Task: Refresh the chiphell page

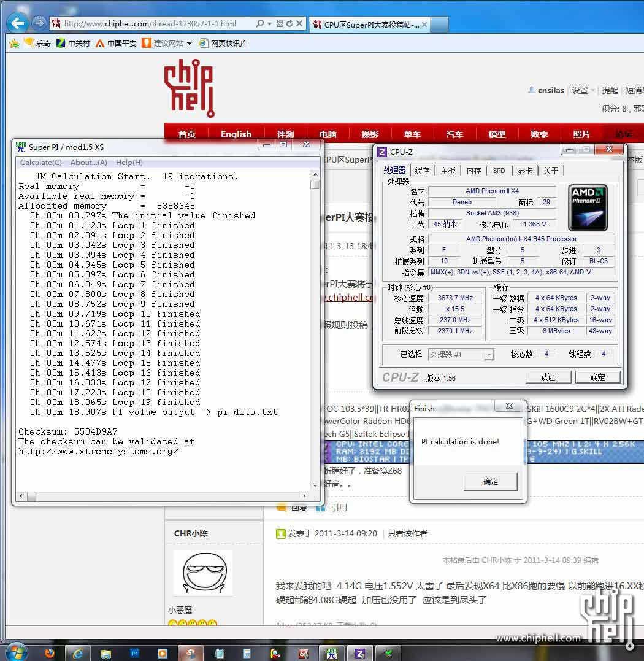Action: click(289, 23)
